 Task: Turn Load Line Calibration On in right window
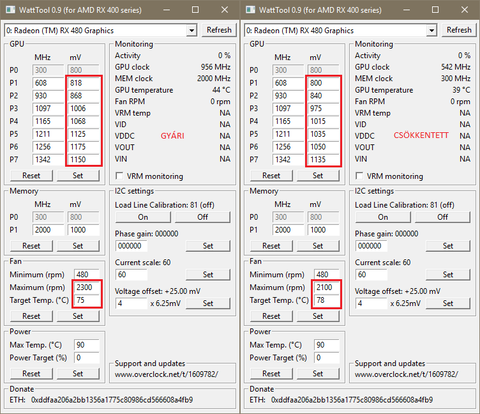point(383,217)
